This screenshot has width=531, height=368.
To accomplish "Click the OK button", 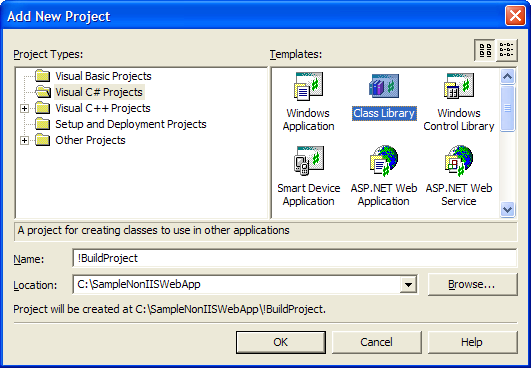I will coord(281,342).
